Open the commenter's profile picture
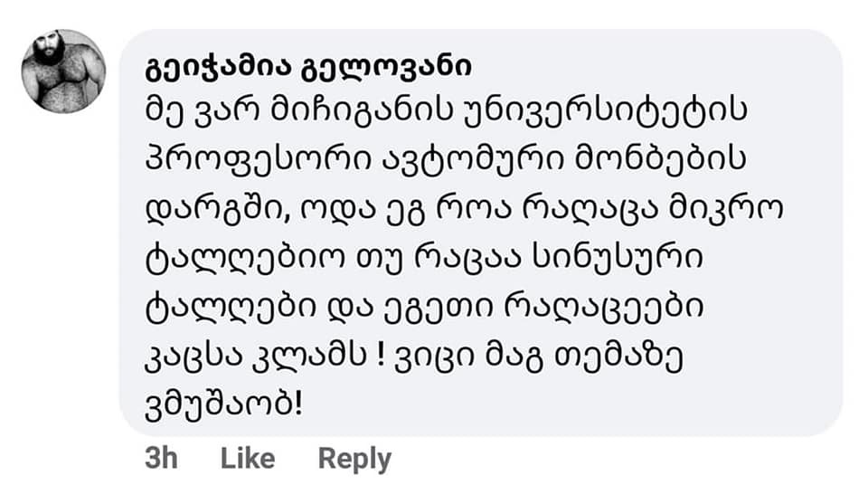The image size is (868, 504). click(x=63, y=71)
